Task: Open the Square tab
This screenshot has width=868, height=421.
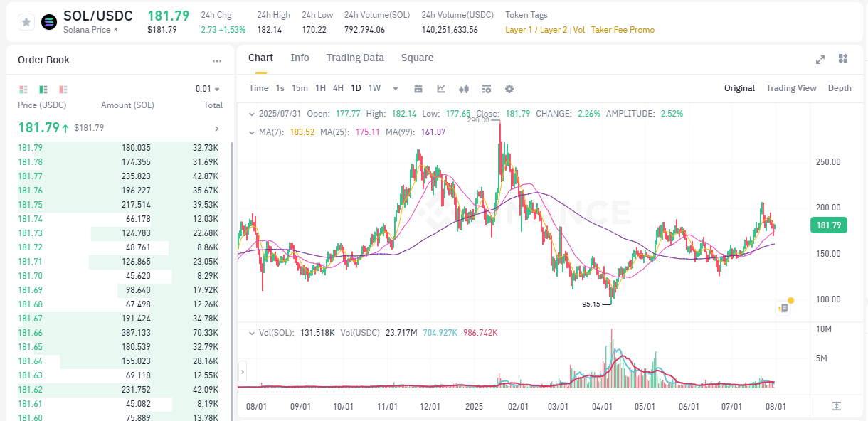Action: click(x=418, y=58)
